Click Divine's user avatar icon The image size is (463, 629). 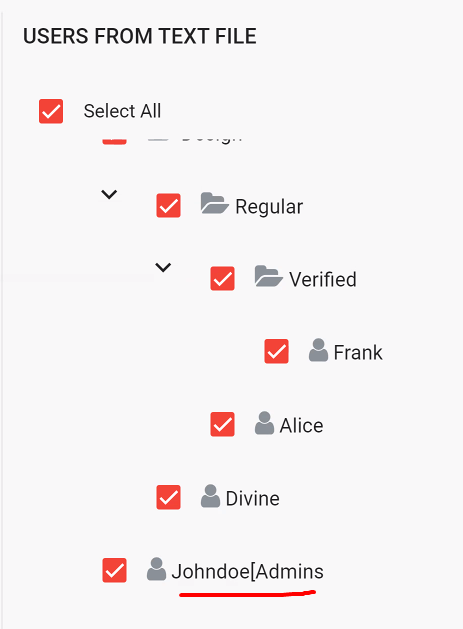[x=211, y=496]
